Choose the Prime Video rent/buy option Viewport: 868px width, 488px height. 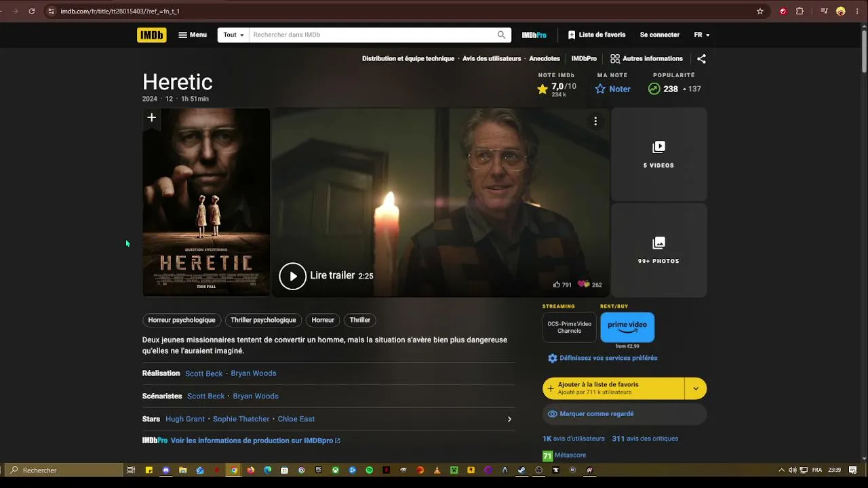pyautogui.click(x=627, y=327)
